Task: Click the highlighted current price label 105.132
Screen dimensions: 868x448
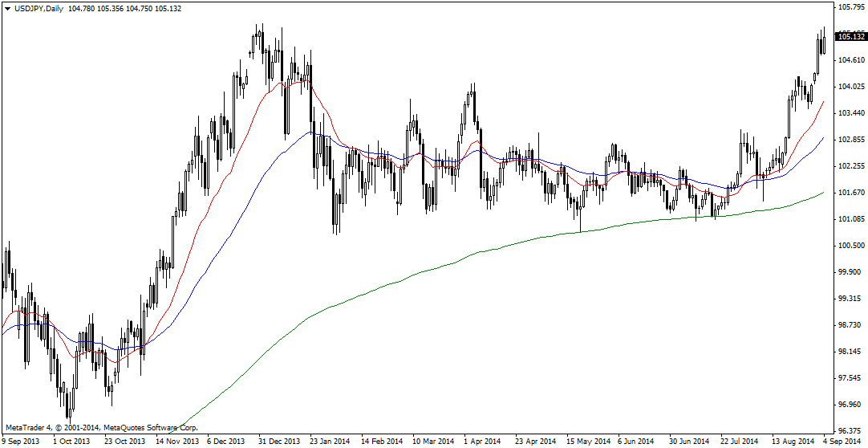Action: pos(851,37)
